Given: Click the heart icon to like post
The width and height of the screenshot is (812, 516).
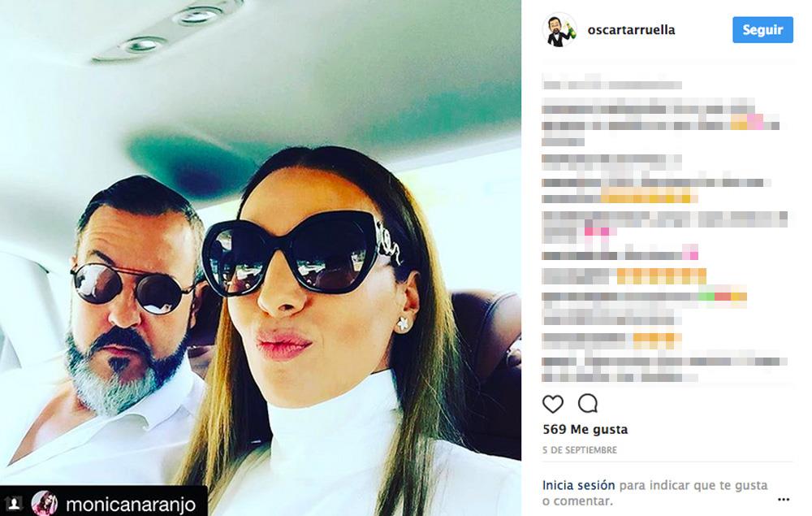Looking at the screenshot, I should pos(552,404).
